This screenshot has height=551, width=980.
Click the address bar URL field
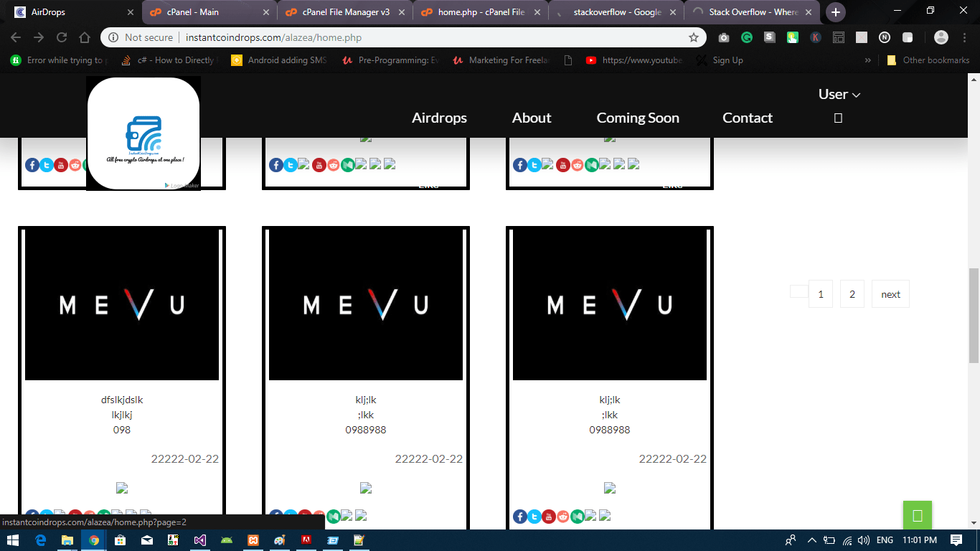[x=430, y=37]
